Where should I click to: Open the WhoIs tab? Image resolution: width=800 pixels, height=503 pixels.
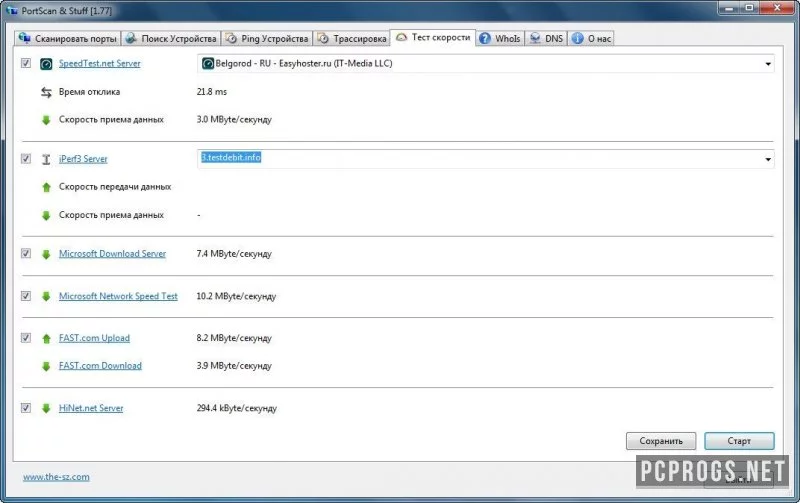coord(500,39)
